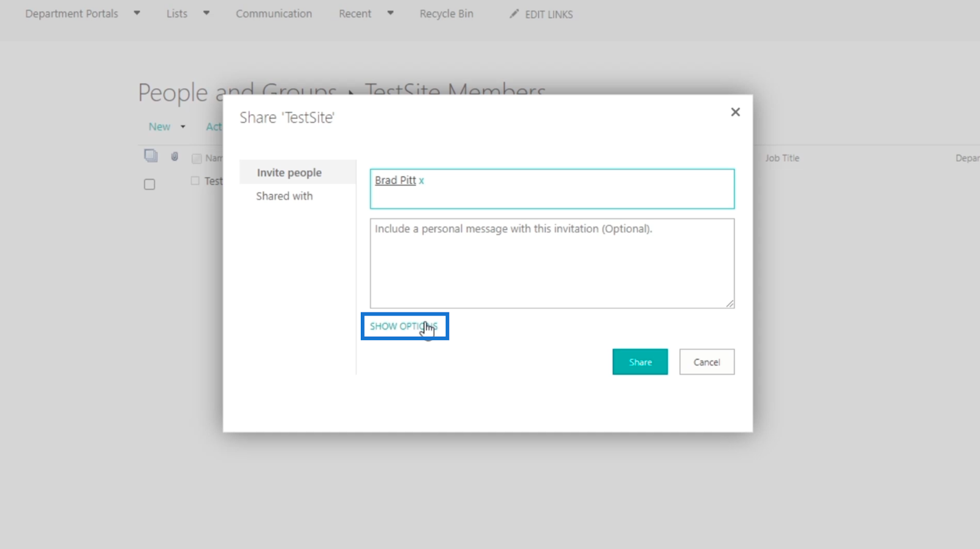Go to the Communication link

[274, 13]
